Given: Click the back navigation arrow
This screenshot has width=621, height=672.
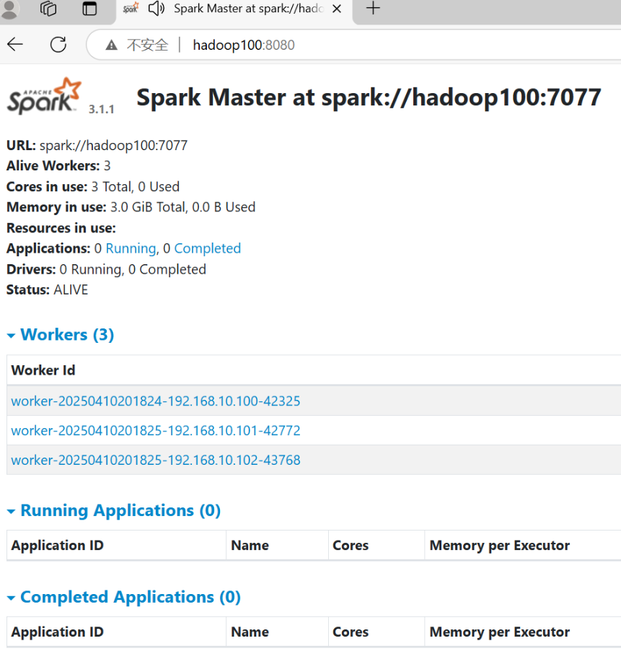Looking at the screenshot, I should tap(14, 44).
